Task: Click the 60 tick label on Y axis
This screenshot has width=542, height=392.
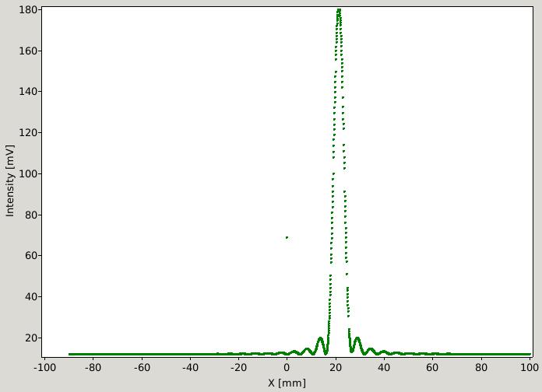Action: (x=31, y=256)
